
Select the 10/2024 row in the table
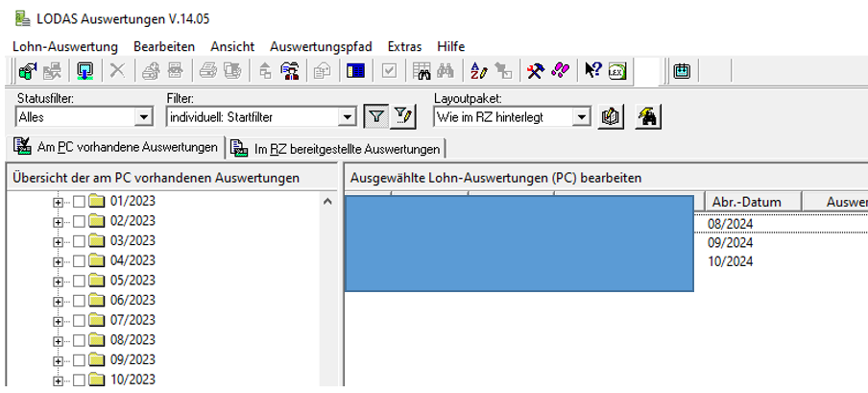pyautogui.click(x=731, y=261)
